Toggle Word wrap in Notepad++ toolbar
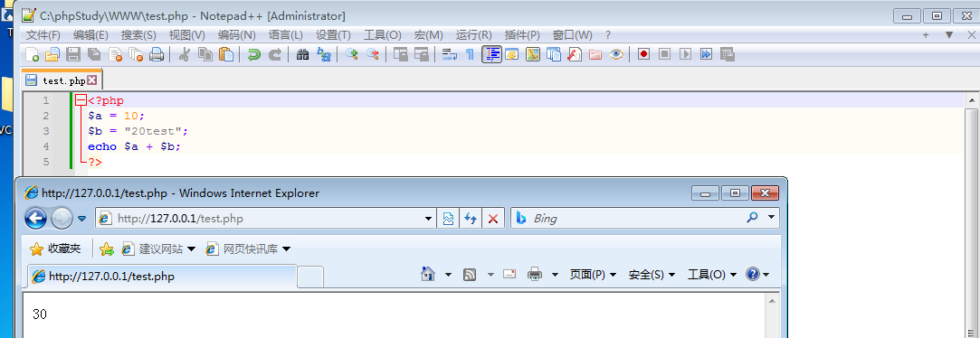The height and width of the screenshot is (338, 980). tap(449, 54)
